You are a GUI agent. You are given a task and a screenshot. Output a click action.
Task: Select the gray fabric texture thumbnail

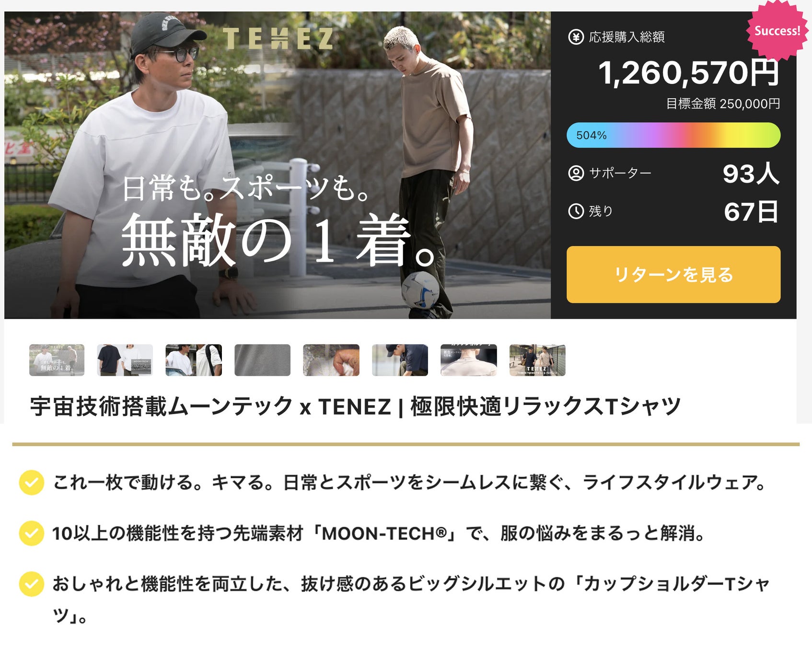263,360
